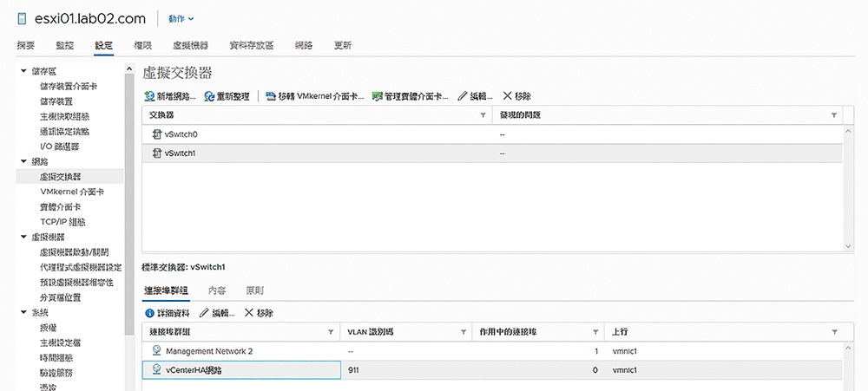Click the port group 編輯 pencil icon
868x391 pixels.
point(203,313)
